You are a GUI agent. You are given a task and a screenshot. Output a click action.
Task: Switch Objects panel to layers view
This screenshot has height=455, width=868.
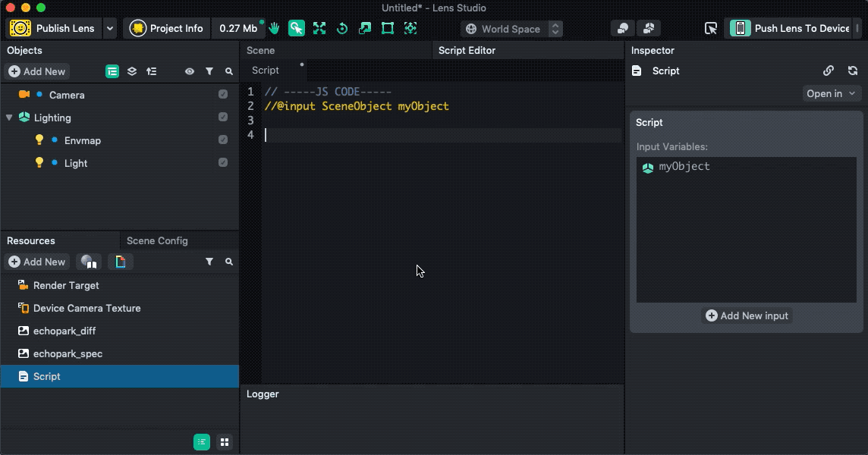pos(132,71)
